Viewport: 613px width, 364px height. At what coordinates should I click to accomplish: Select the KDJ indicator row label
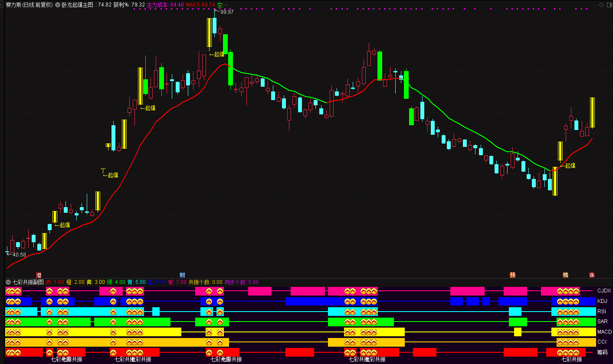coord(602,301)
